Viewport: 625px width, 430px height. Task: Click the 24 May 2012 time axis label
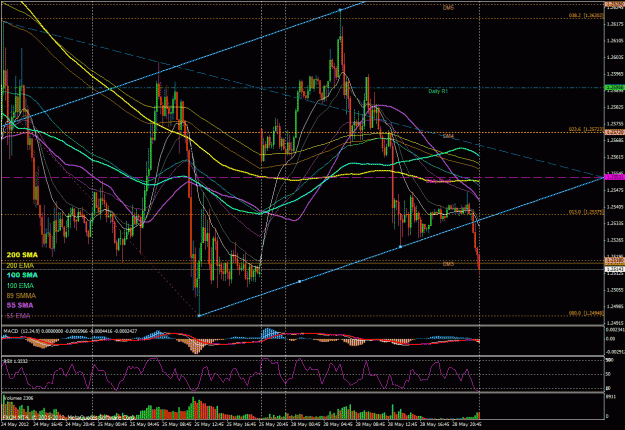(x=14, y=424)
